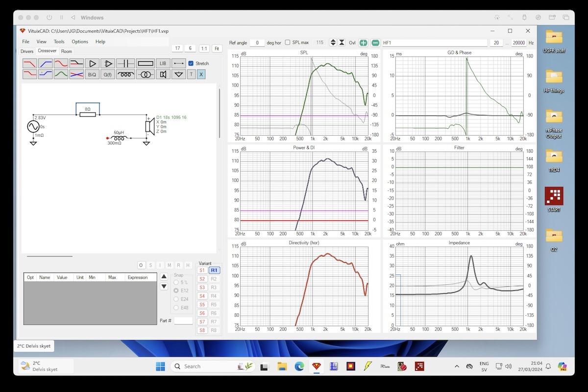588x392 pixels.
Task: Move the selected part up with the up arrow
Action: coord(164,277)
